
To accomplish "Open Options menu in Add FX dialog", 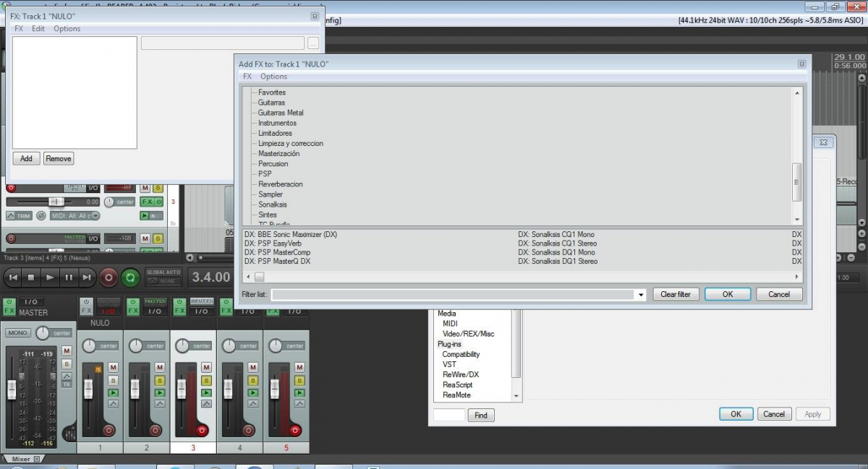I will [x=274, y=77].
